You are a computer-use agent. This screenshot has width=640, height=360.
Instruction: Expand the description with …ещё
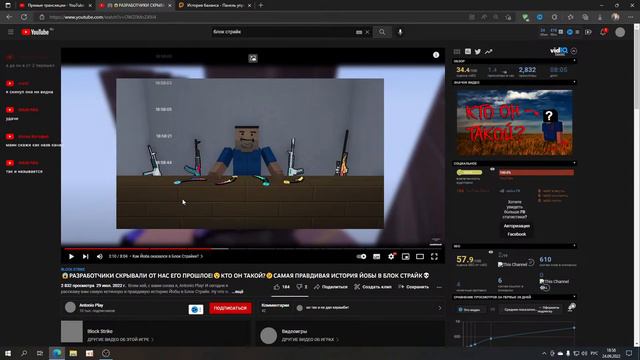coord(238,291)
